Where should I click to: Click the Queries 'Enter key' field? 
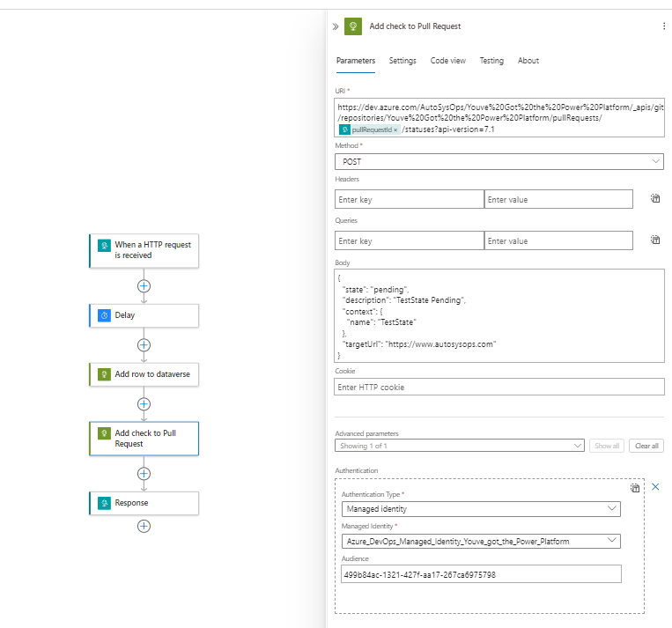tap(410, 241)
